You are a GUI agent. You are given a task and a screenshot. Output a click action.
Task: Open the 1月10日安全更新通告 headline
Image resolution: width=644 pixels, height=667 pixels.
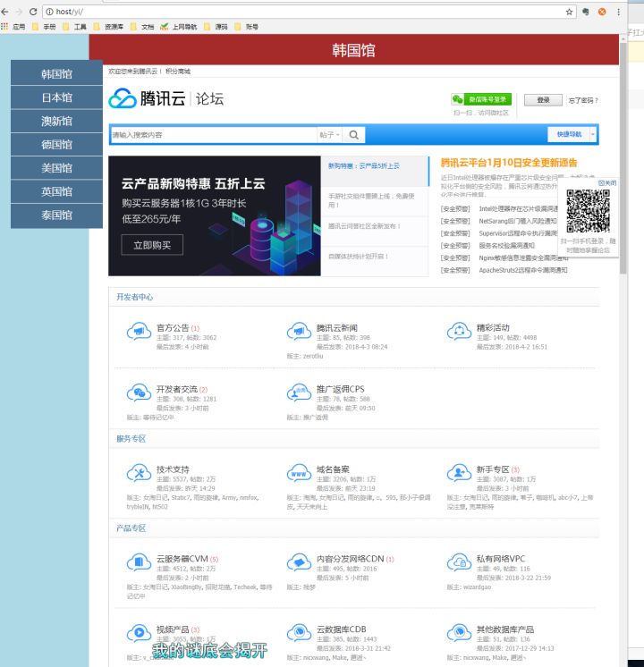(509, 163)
